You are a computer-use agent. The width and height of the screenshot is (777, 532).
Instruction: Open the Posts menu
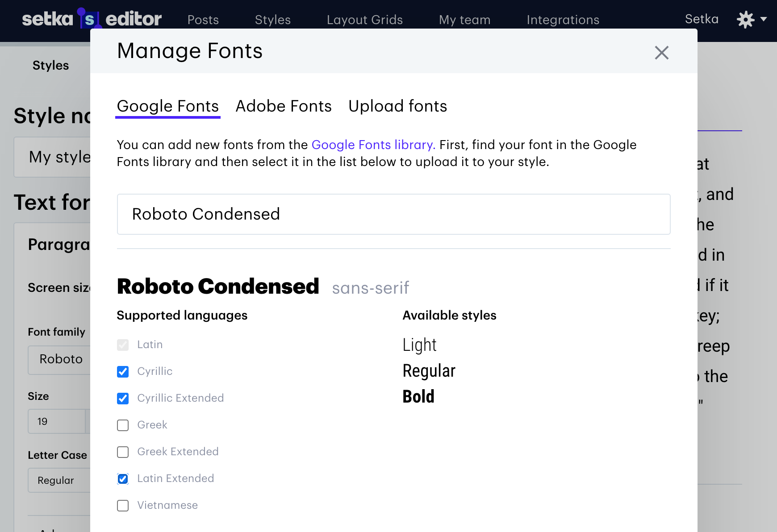pos(203,20)
